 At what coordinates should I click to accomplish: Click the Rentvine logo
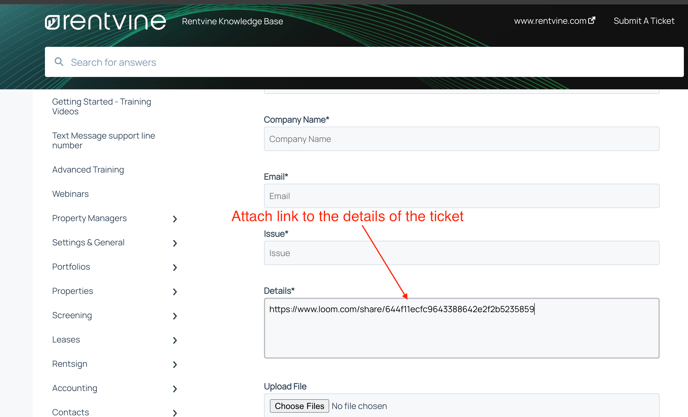(x=105, y=22)
